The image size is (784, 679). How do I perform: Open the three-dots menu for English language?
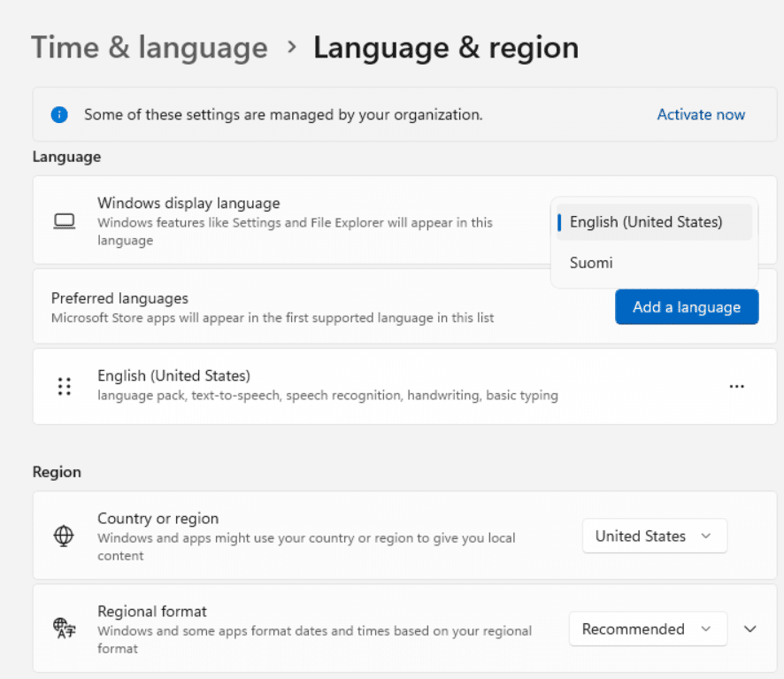coord(736,386)
